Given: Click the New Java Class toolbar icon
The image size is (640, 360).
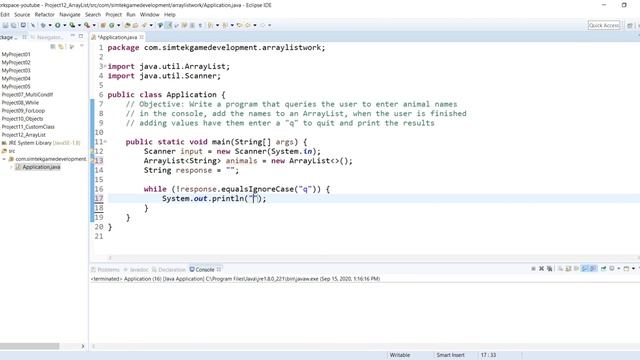Looking at the screenshot, I should click(111, 25).
